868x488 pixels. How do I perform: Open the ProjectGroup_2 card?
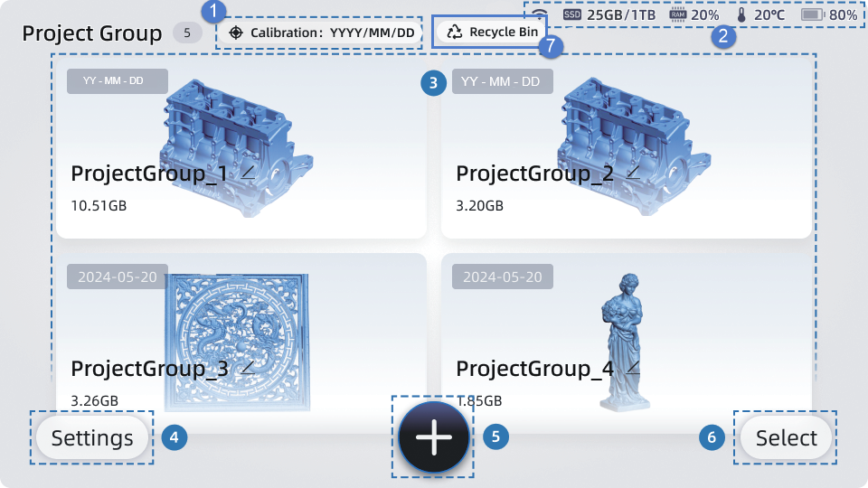pyautogui.click(x=626, y=148)
